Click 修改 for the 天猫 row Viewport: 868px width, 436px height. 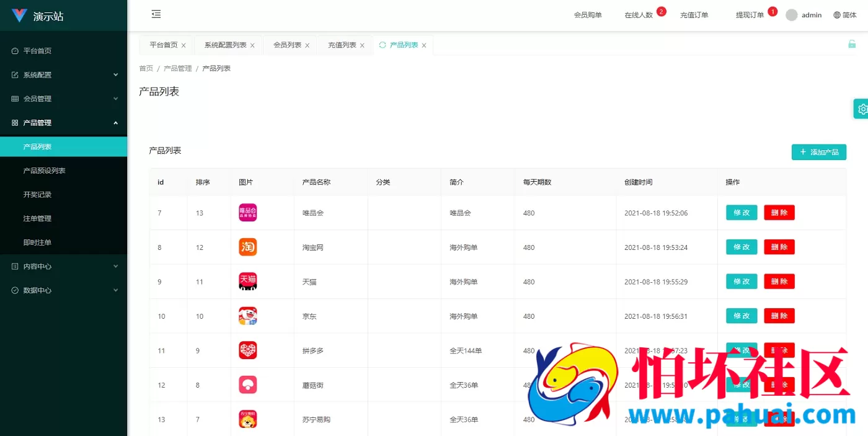tap(742, 282)
